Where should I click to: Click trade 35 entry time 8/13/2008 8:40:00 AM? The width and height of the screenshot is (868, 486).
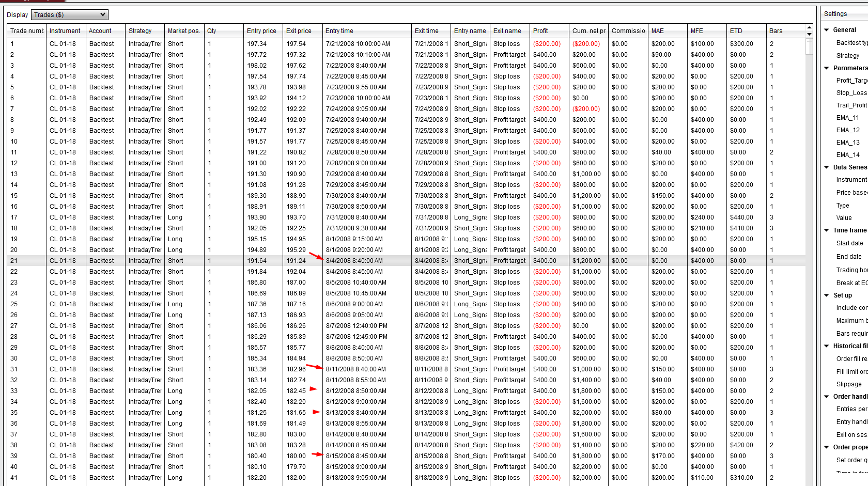[x=356, y=413]
